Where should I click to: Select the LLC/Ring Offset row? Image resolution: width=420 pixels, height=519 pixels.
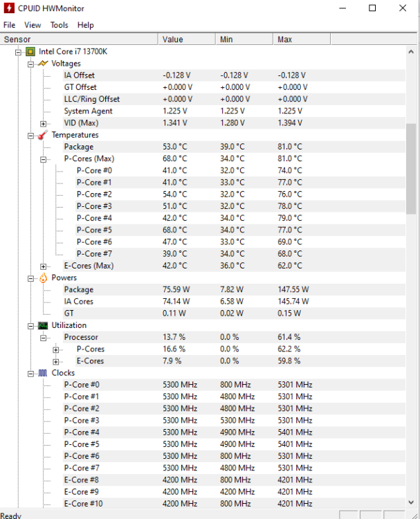(234, 99)
